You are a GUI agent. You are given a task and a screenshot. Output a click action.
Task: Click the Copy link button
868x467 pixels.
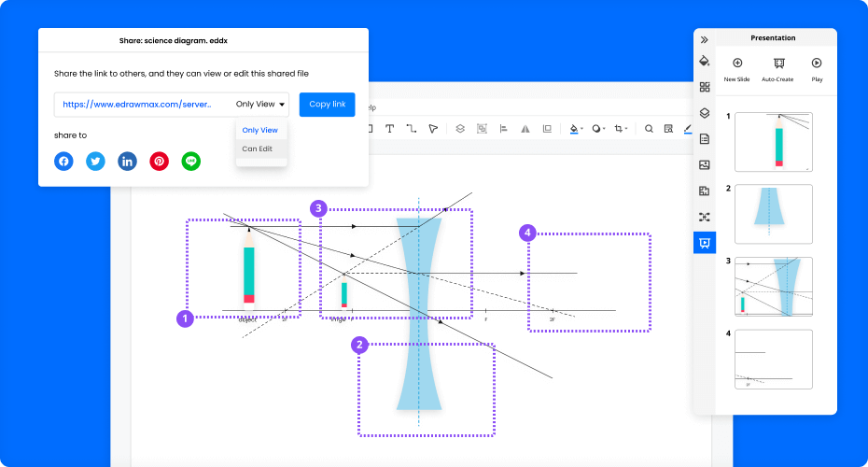(328, 105)
